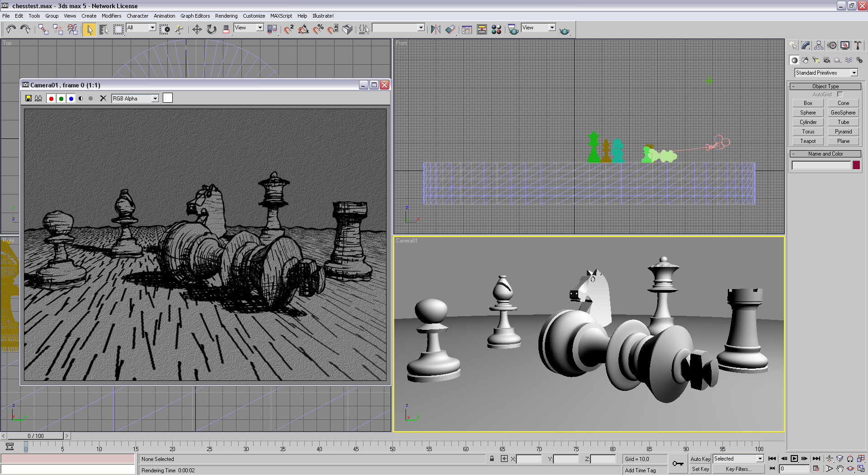The image size is (868, 475).
Task: Open the Rendering menu
Action: point(226,16)
